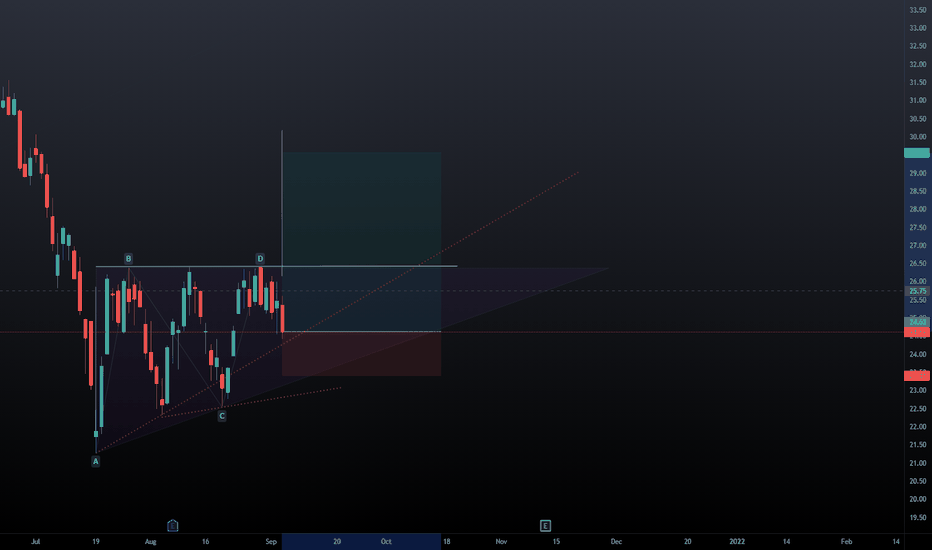Click the Aug label on time axis
Image resolution: width=932 pixels, height=550 pixels.
coord(150,542)
